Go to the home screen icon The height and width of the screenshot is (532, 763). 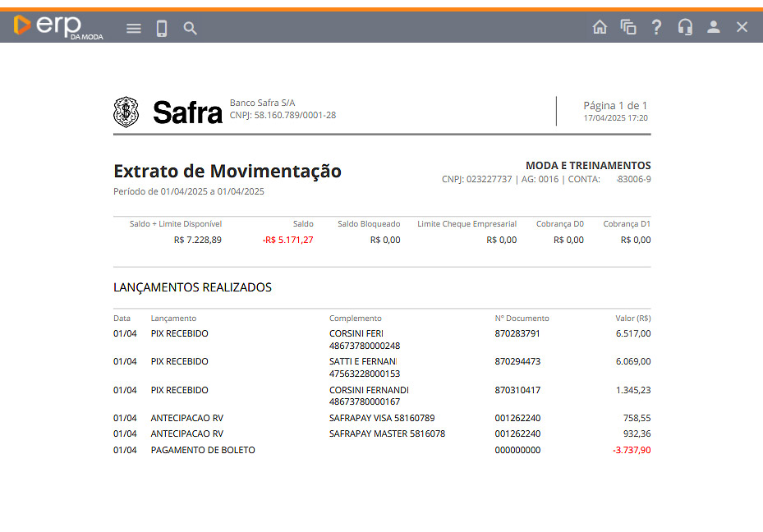[600, 27]
